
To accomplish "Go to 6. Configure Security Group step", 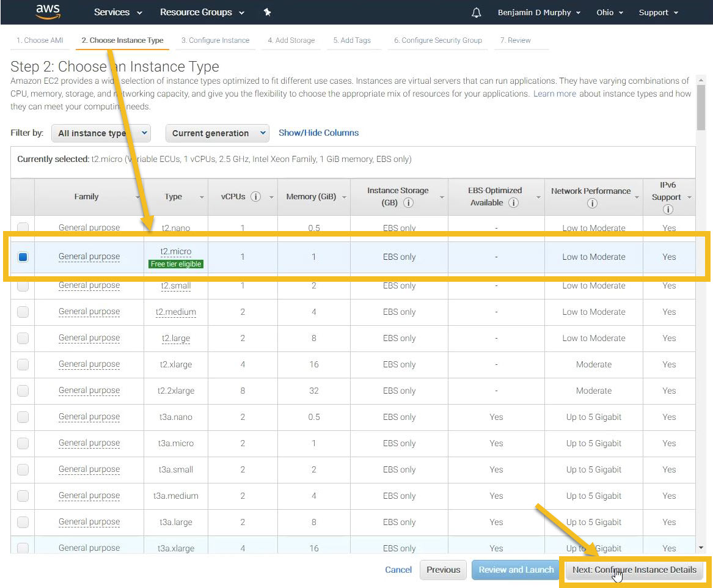I will click(x=438, y=40).
